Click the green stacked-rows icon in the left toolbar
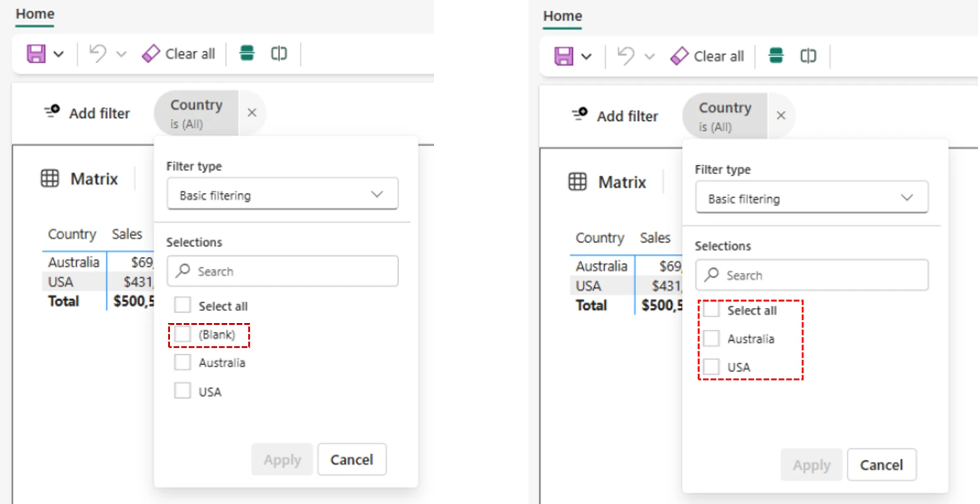The height and width of the screenshot is (504, 980). click(247, 54)
